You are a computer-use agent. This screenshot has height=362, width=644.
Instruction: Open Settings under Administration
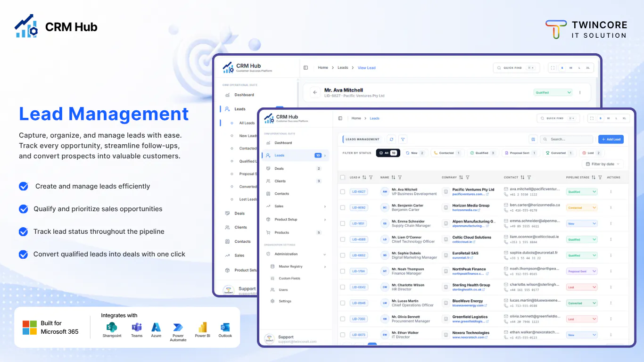(285, 301)
